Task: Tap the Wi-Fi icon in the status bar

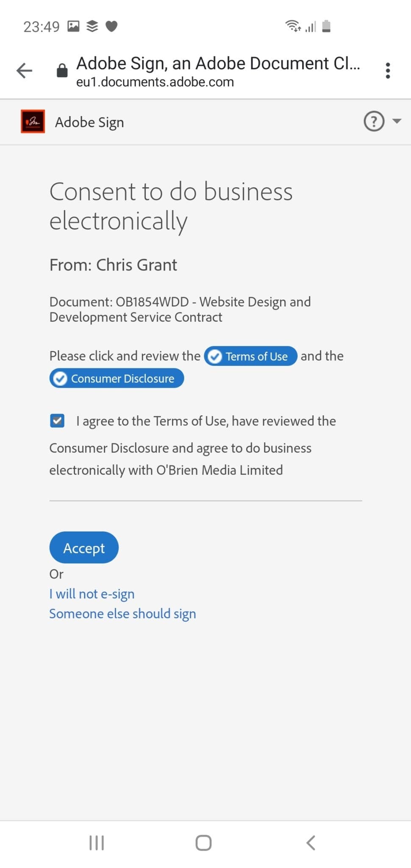Action: pos(293,26)
